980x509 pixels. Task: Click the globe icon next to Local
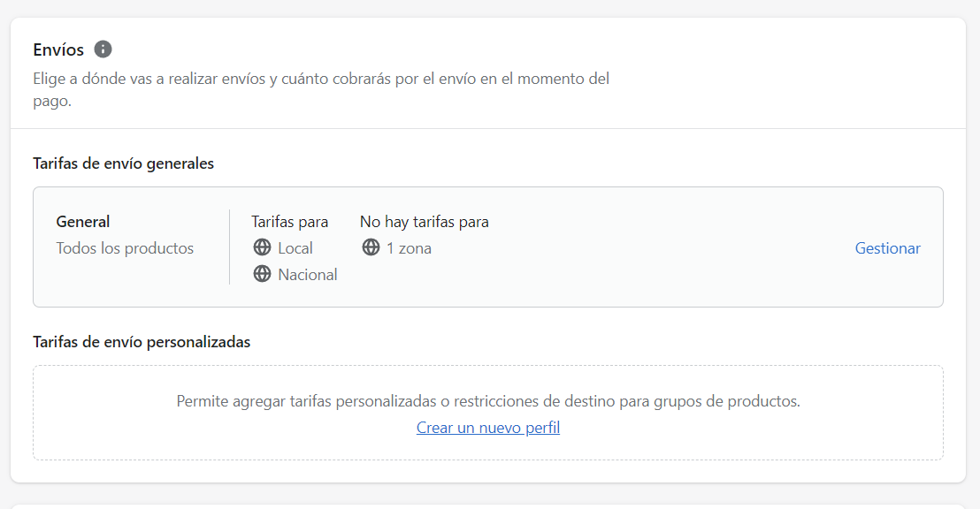[x=262, y=247]
